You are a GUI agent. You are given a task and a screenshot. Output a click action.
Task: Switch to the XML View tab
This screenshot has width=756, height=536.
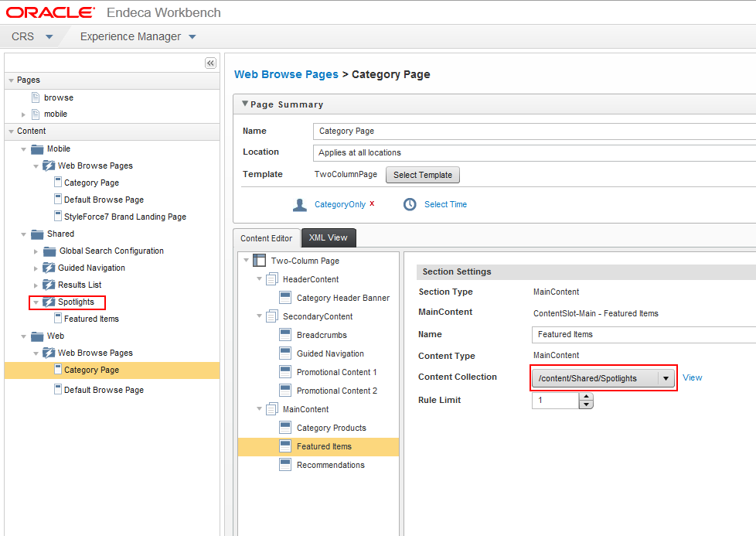pyautogui.click(x=329, y=238)
